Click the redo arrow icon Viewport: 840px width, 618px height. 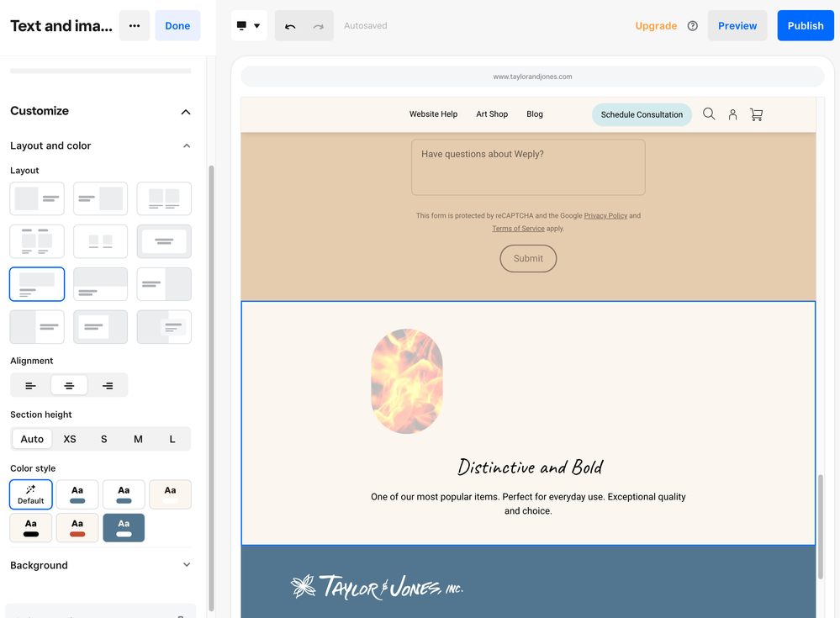(319, 26)
